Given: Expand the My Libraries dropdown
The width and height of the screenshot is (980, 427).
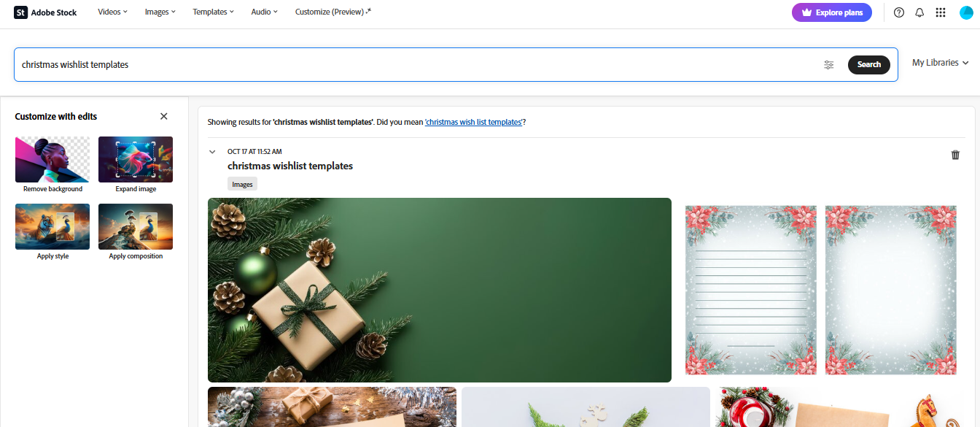Looking at the screenshot, I should point(941,63).
